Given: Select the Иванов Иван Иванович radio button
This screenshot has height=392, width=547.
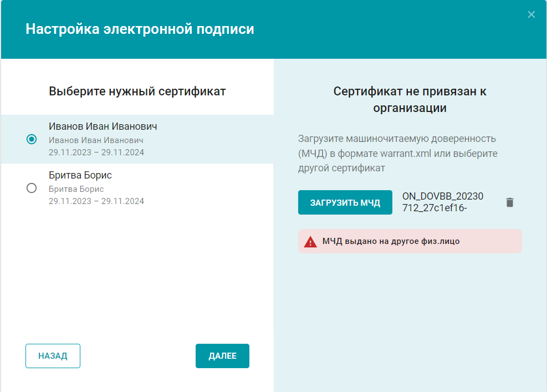Looking at the screenshot, I should [x=32, y=139].
